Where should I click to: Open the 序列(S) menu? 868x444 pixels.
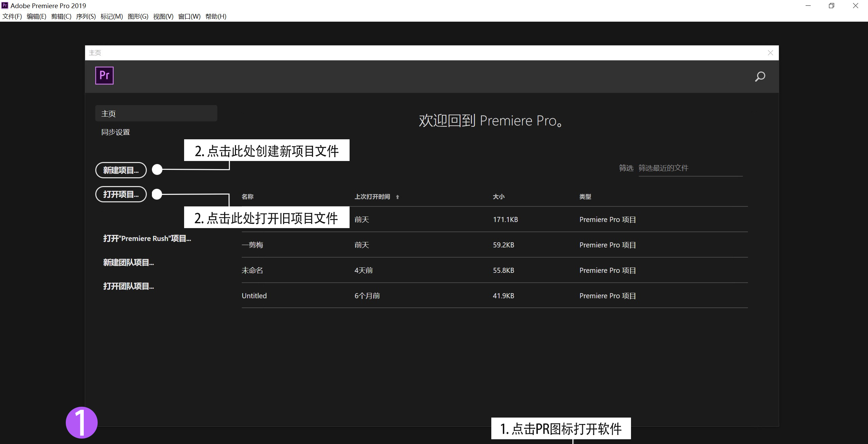coord(86,16)
